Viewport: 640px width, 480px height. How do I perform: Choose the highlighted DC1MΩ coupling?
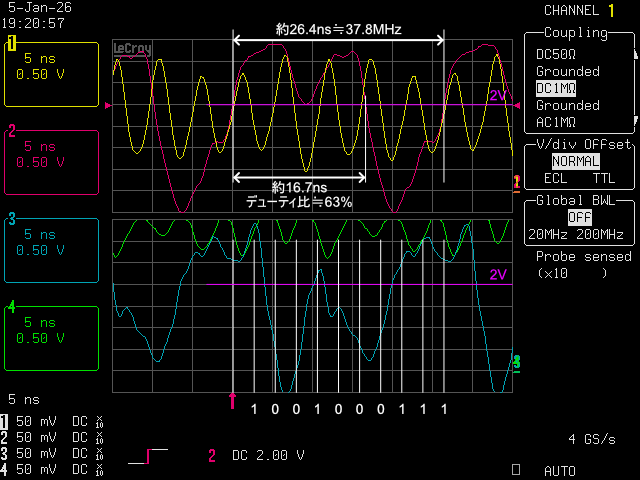coord(556,88)
